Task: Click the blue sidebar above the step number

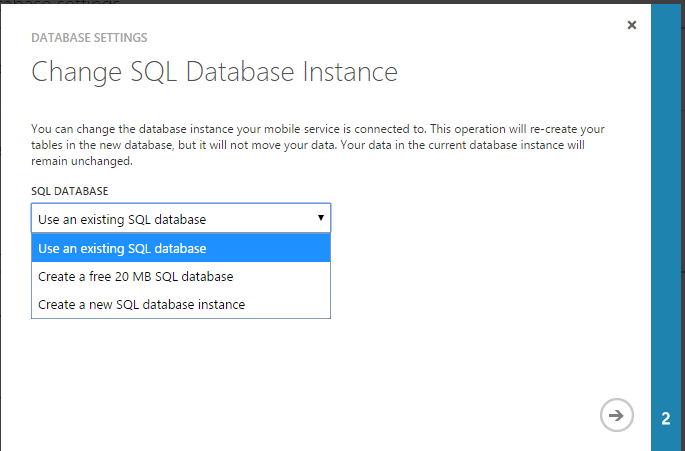Action: click(x=667, y=150)
